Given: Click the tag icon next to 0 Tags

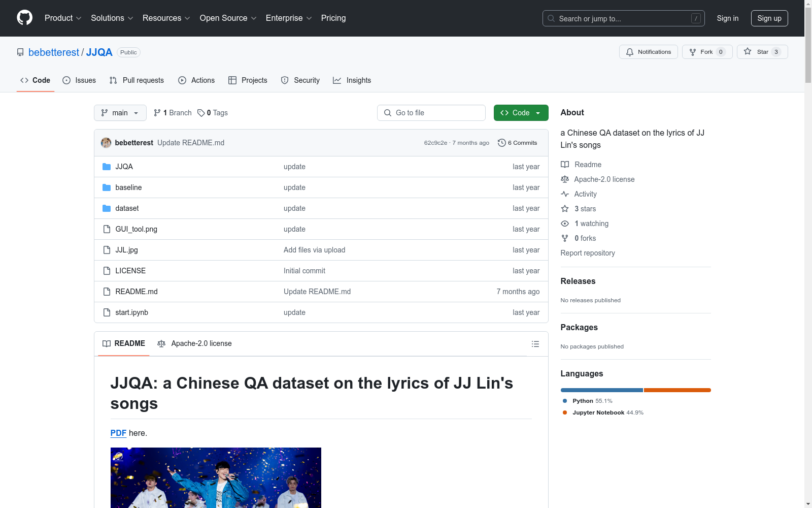Looking at the screenshot, I should 201,113.
